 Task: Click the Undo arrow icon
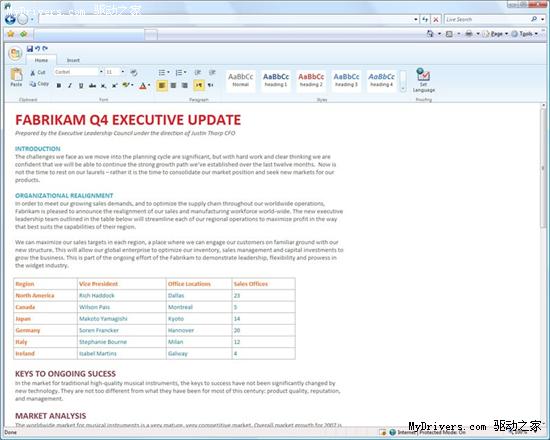pyautogui.click(x=38, y=49)
